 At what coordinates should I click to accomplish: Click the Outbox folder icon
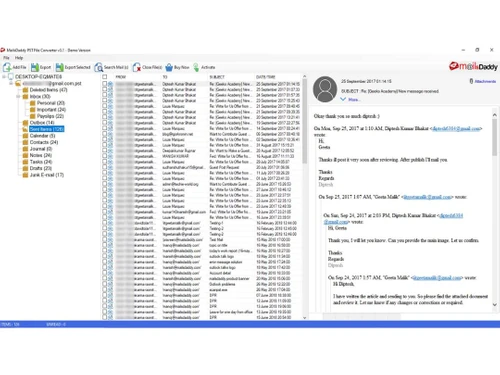[x=25, y=123]
